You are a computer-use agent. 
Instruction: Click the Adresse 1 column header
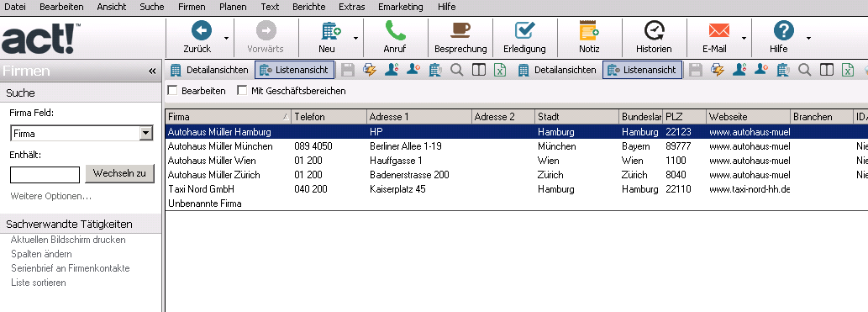[x=419, y=117]
